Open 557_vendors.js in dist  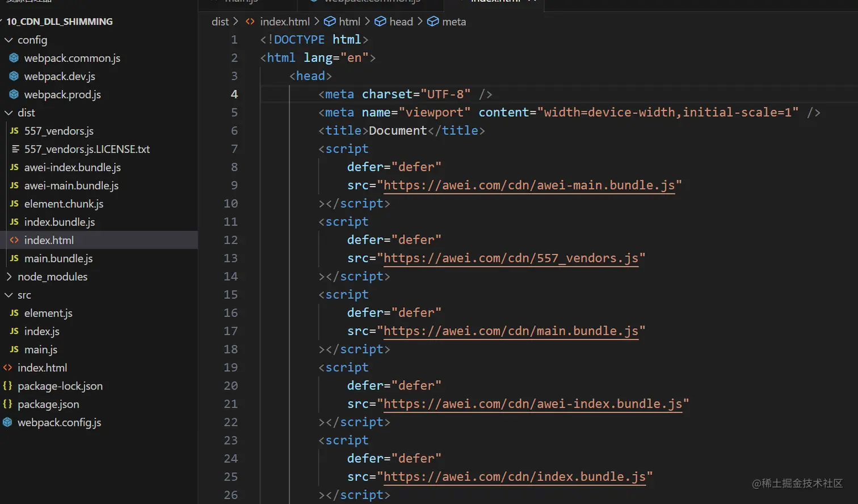click(59, 131)
